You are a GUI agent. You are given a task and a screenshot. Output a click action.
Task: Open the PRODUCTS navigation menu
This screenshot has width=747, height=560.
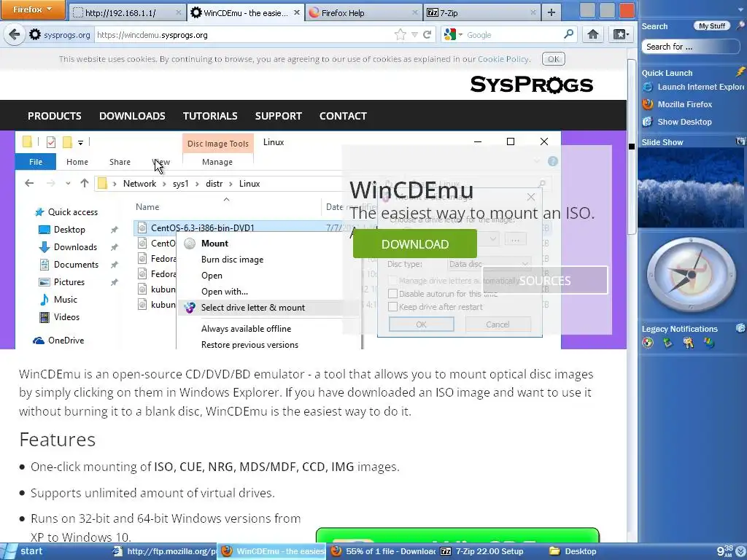(x=54, y=116)
